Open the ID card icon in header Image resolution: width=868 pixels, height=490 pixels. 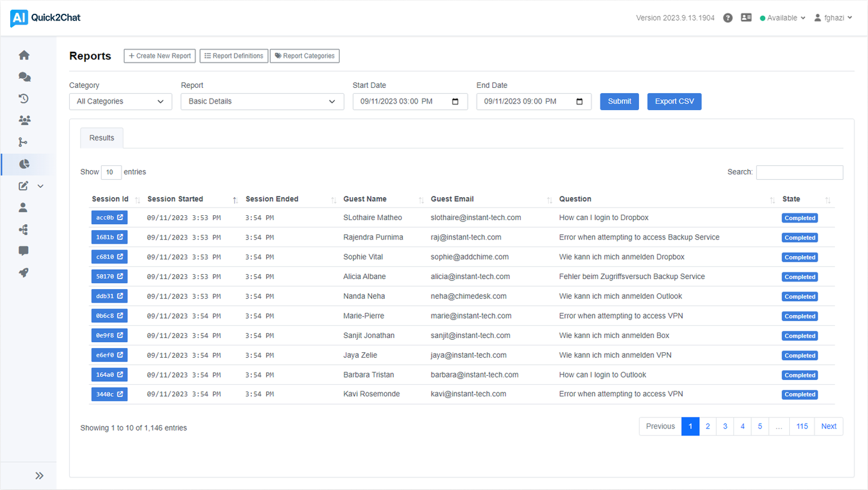click(746, 18)
